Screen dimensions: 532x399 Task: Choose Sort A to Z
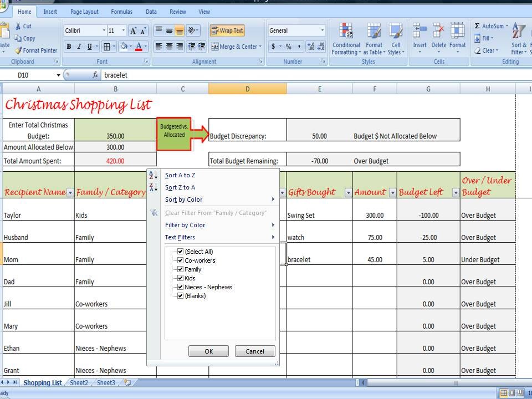tap(180, 175)
